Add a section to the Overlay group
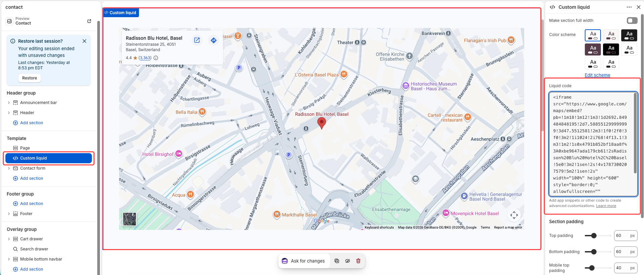The width and height of the screenshot is (644, 275). (28, 269)
